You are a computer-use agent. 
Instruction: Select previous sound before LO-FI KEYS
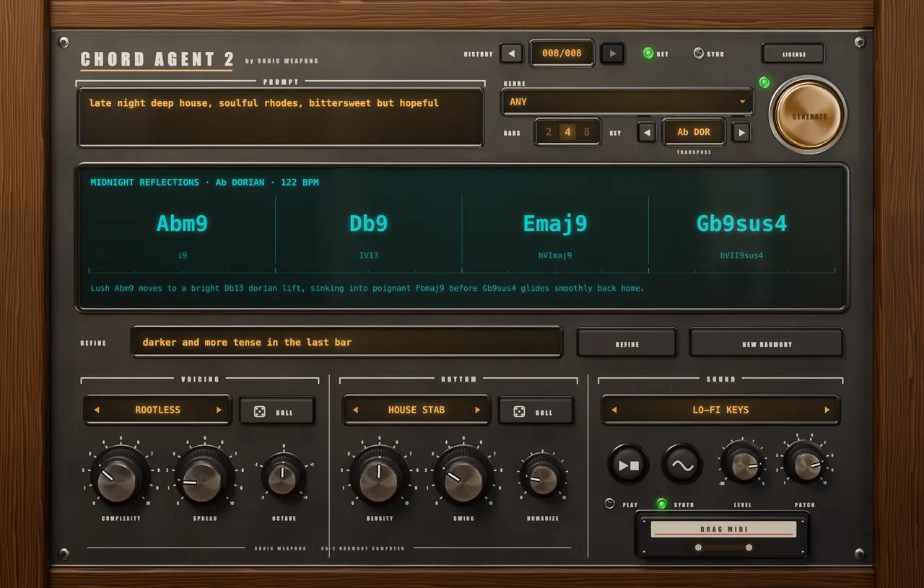pos(614,410)
